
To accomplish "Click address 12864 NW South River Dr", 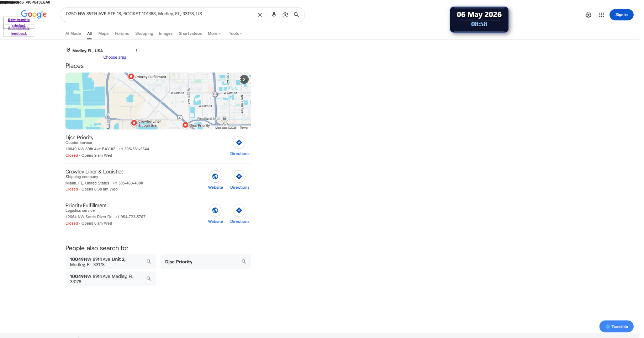I will tap(89, 217).
